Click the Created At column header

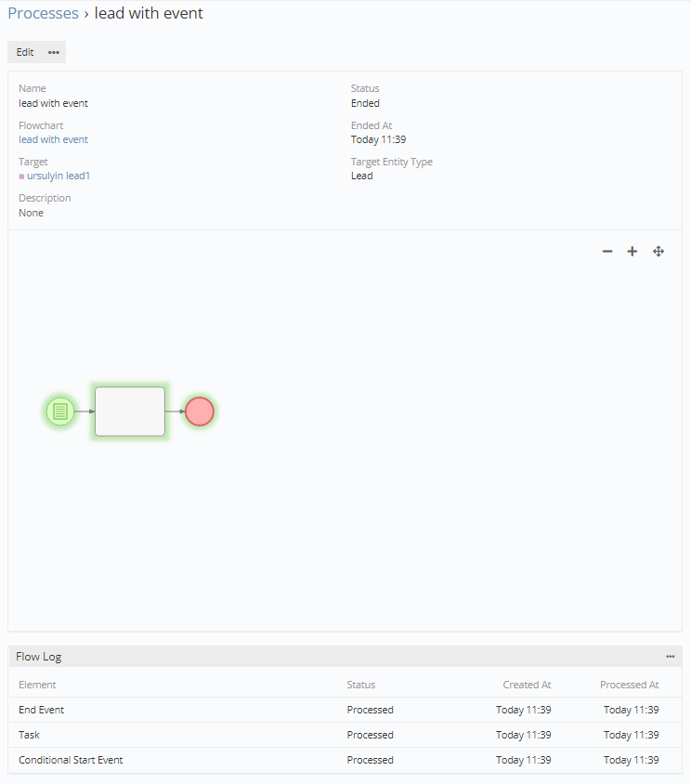click(x=527, y=685)
